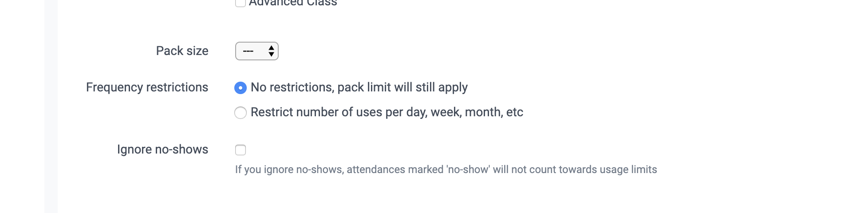Image resolution: width=868 pixels, height=213 pixels.
Task: Click the Pack size field label
Action: (x=182, y=51)
